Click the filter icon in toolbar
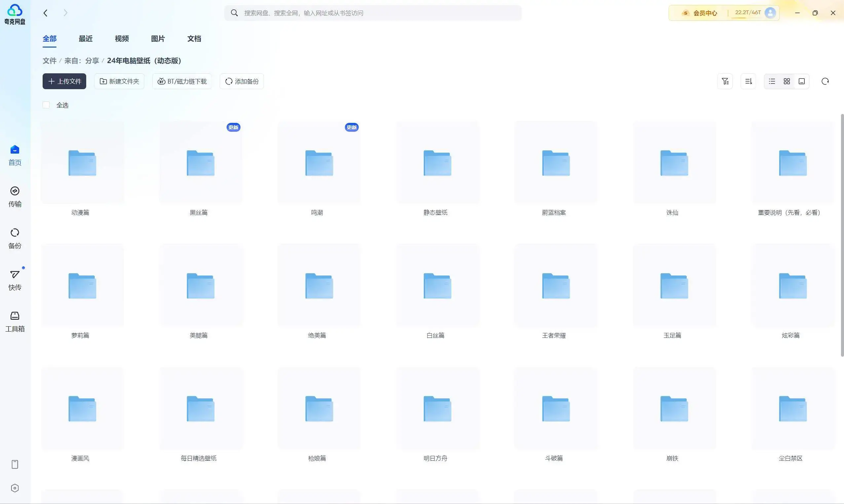844x504 pixels. [725, 82]
